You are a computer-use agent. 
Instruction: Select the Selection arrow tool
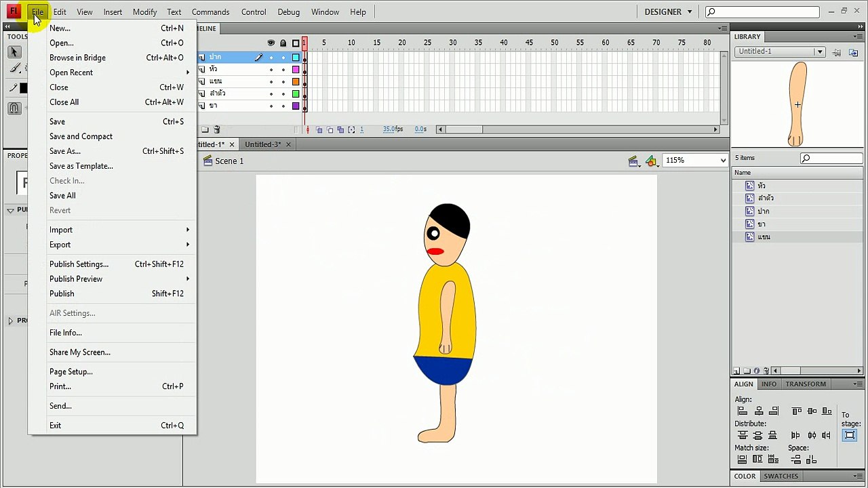point(14,52)
